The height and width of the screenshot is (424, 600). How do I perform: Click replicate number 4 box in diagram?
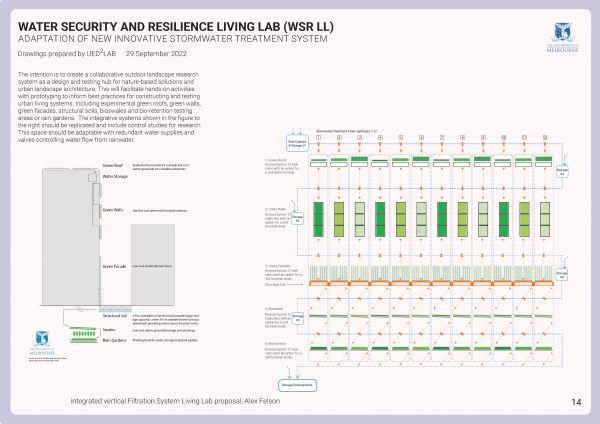[380, 137]
